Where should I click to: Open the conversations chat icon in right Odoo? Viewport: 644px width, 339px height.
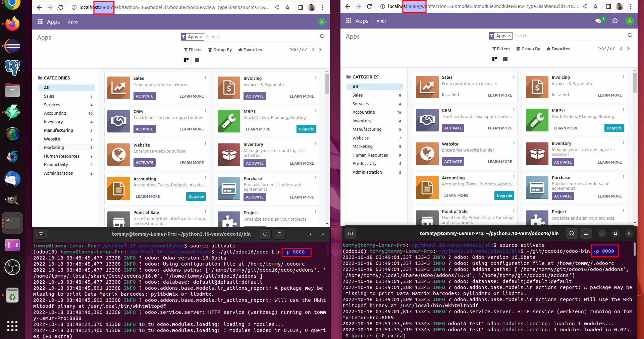click(x=598, y=21)
